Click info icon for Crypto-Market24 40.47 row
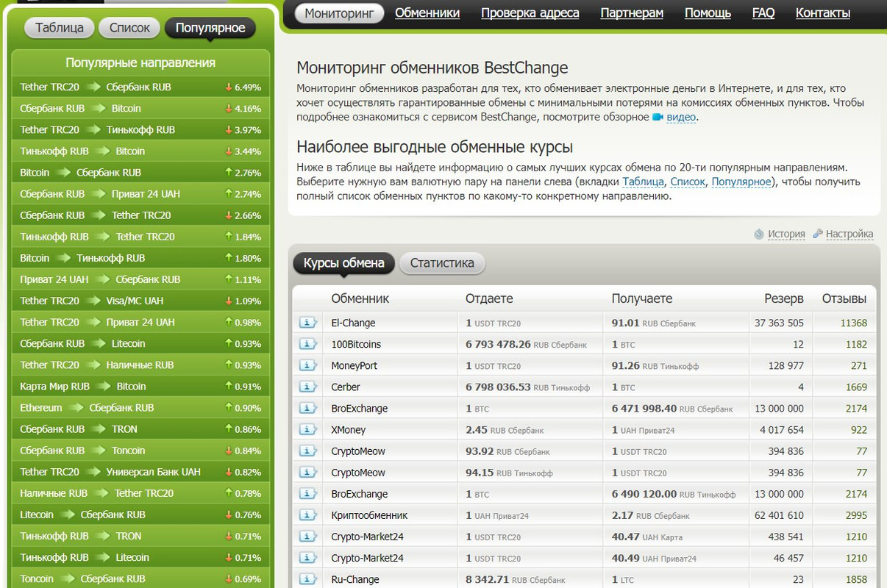This screenshot has height=588, width=887. coord(307,537)
